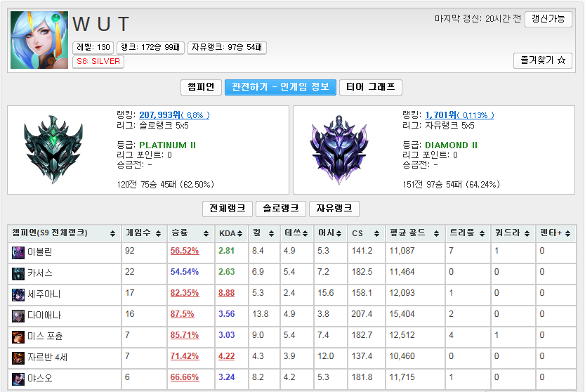Sort by 평균 골드 column
This screenshot has height=392, width=585.
coord(414,233)
